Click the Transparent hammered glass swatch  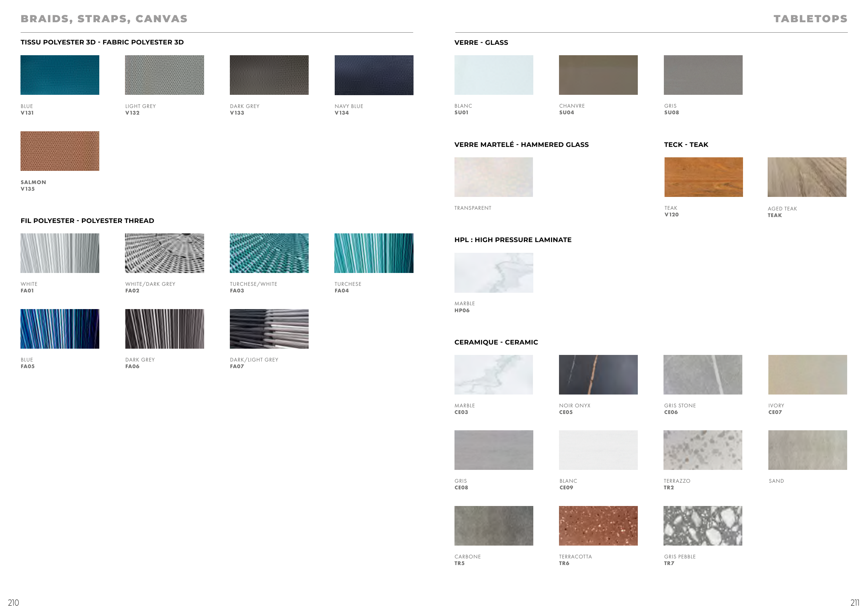click(x=493, y=177)
